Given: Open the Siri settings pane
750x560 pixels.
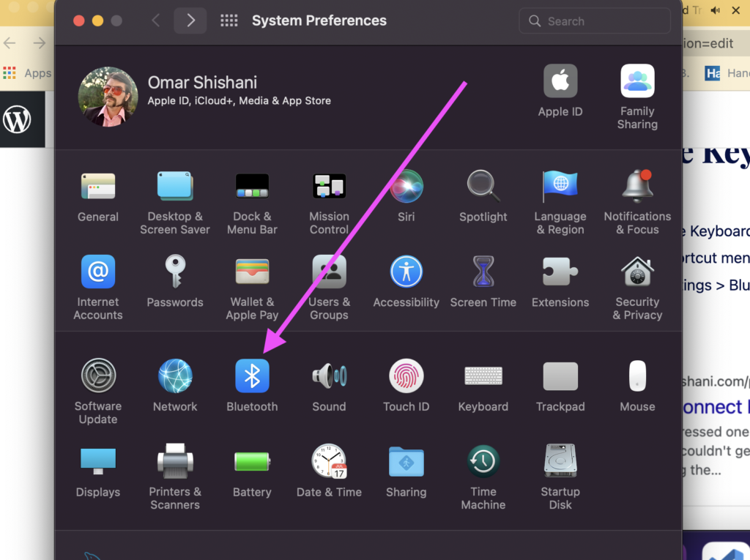Looking at the screenshot, I should click(406, 186).
